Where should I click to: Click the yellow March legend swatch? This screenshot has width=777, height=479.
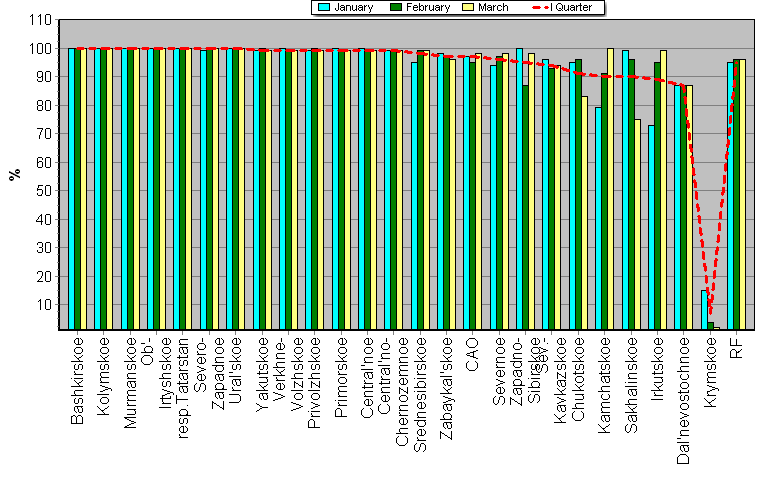[468, 7]
